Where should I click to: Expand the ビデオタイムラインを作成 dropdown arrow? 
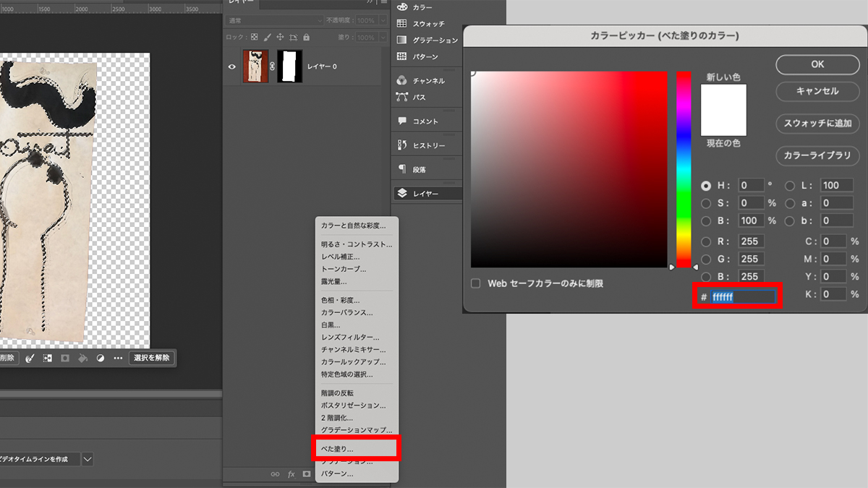click(86, 458)
